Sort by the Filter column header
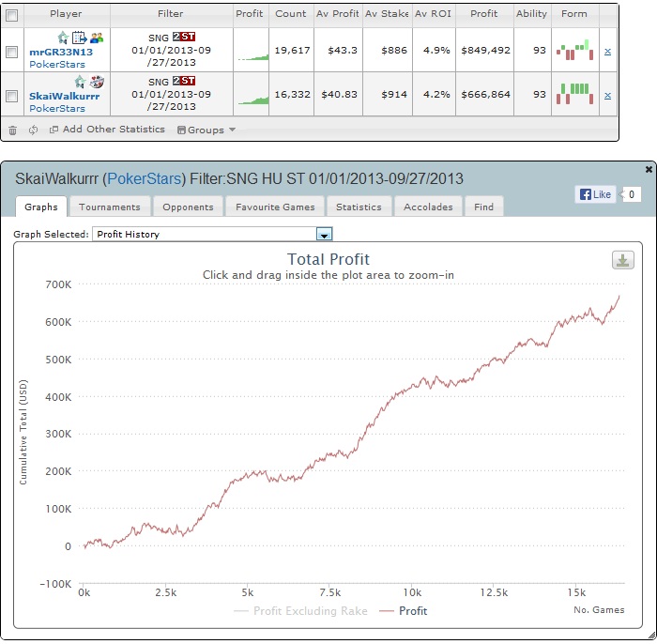 171,14
